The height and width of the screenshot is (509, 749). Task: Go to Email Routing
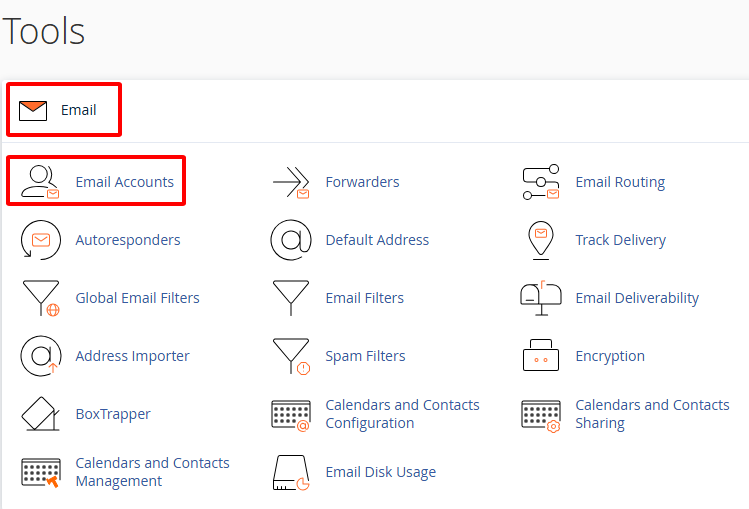point(620,182)
